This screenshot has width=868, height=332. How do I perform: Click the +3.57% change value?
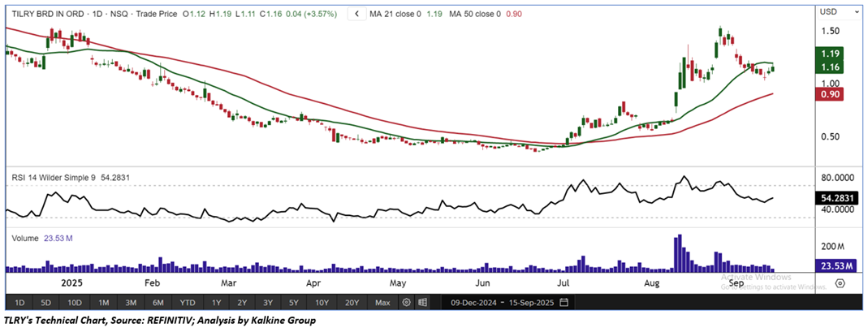319,14
